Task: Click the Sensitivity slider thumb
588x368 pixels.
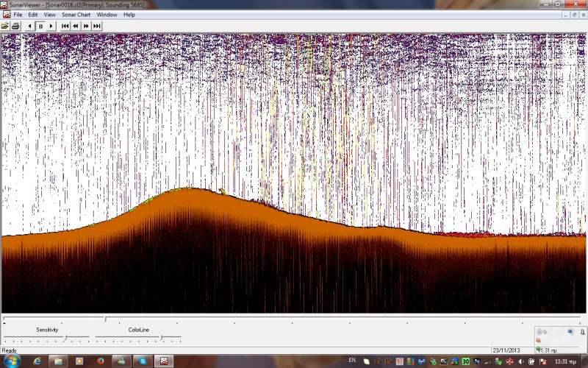Action: point(65,338)
